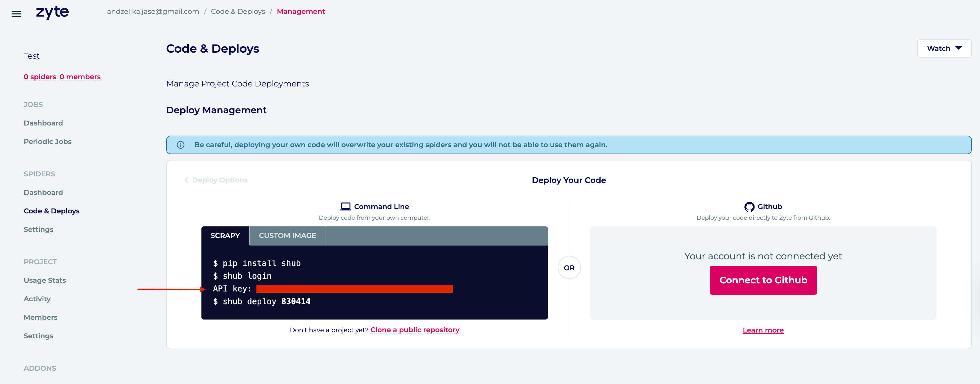
Task: Switch to the SCRAPY tab
Action: (225, 236)
